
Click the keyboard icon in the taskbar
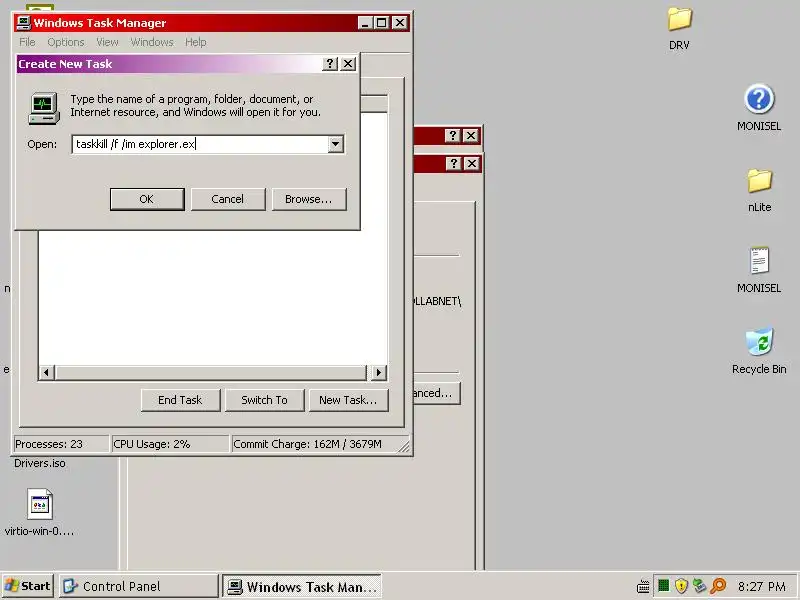pos(643,586)
